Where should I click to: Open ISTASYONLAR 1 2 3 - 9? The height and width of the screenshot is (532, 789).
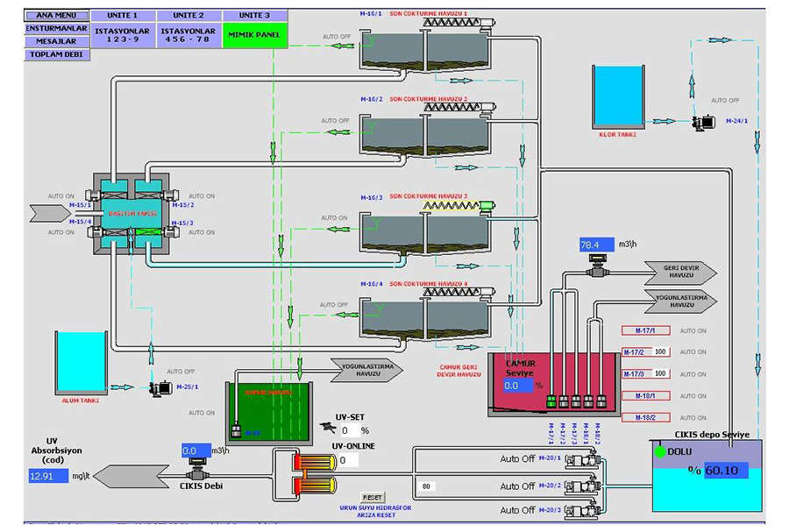(x=122, y=35)
